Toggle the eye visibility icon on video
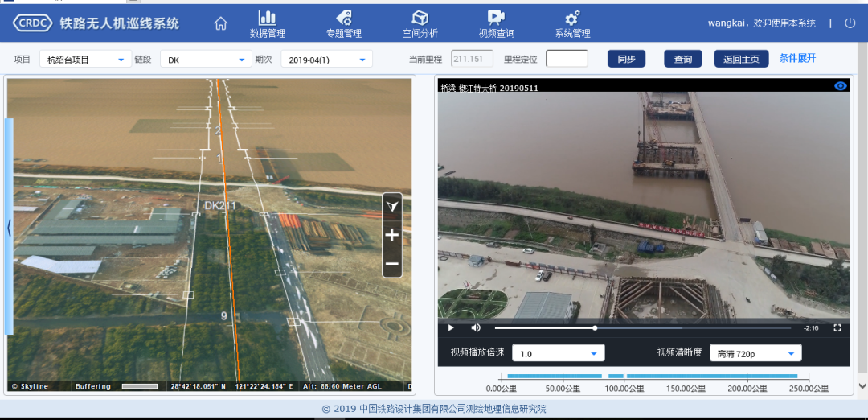868x420 pixels. pyautogui.click(x=841, y=86)
